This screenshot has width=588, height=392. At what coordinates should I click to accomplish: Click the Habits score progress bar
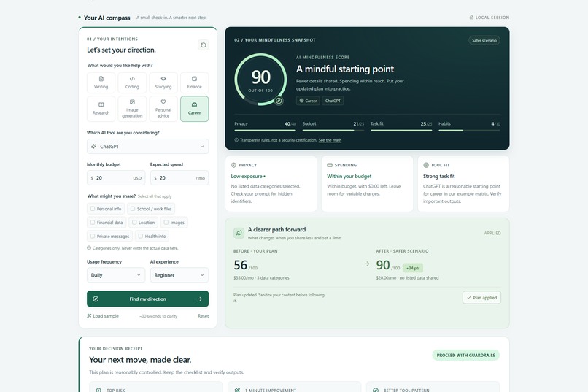pyautogui.click(x=469, y=131)
